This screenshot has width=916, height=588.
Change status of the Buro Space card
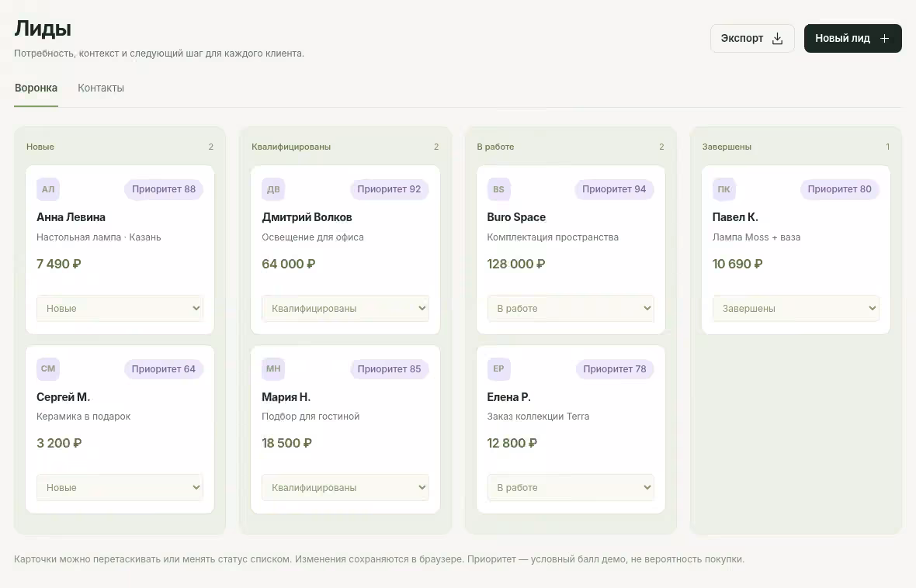click(571, 308)
